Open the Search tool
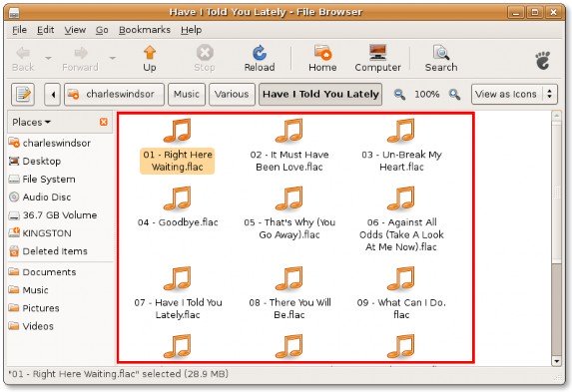This screenshot has width=572, height=392. [x=441, y=58]
